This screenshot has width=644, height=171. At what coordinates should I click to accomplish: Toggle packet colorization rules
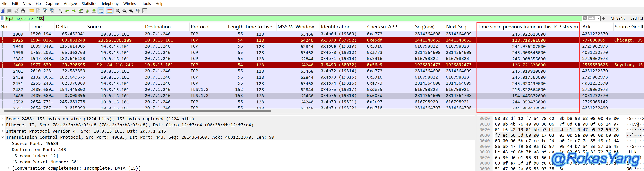click(109, 11)
